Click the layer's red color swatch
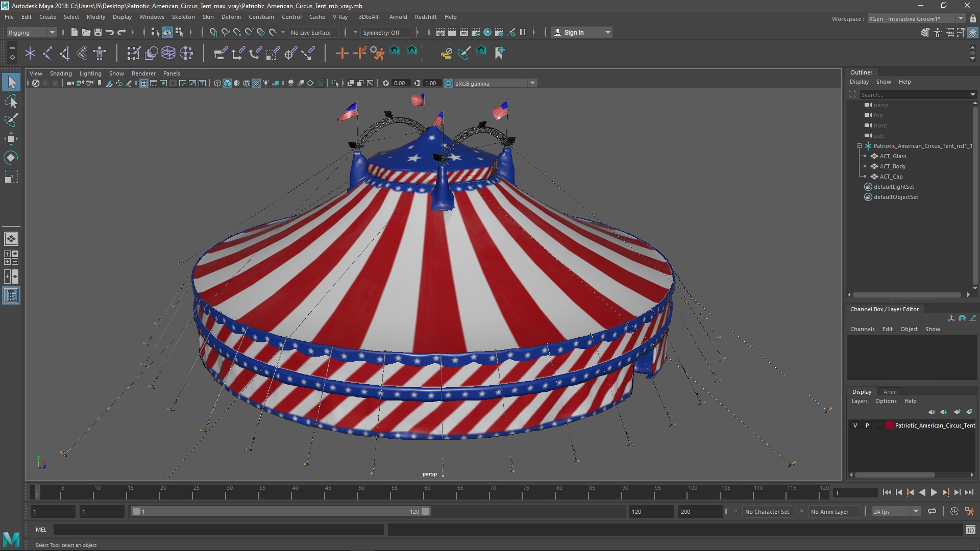The image size is (980, 551). [890, 425]
